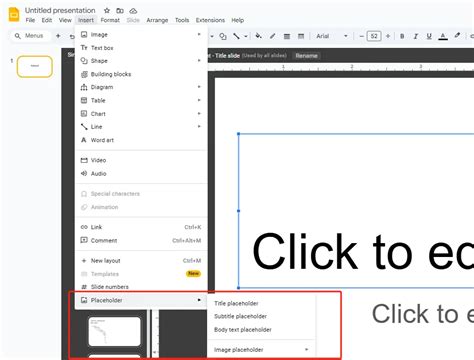Open the fill color paint bucket
The width and height of the screenshot is (474, 360).
coord(258,36)
